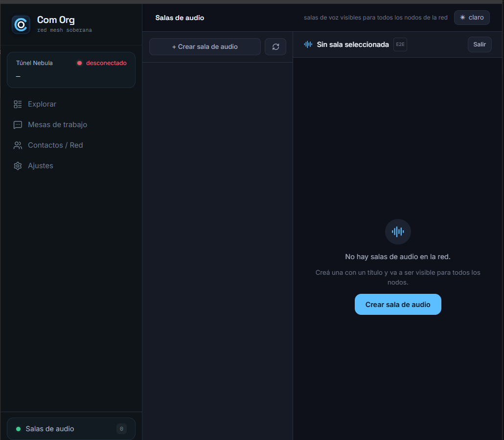
Task: Click the Com Org logo icon
Action: pyautogui.click(x=21, y=24)
